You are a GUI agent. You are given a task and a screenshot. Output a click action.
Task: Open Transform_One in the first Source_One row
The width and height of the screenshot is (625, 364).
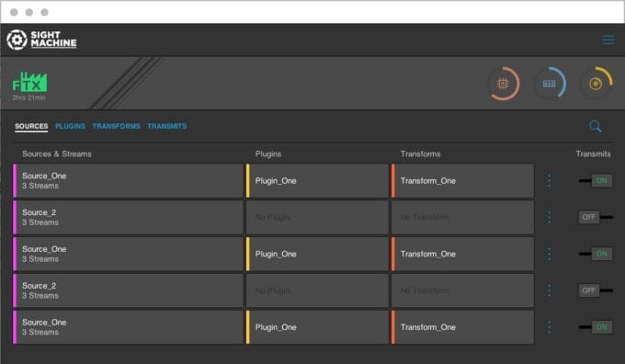click(462, 180)
